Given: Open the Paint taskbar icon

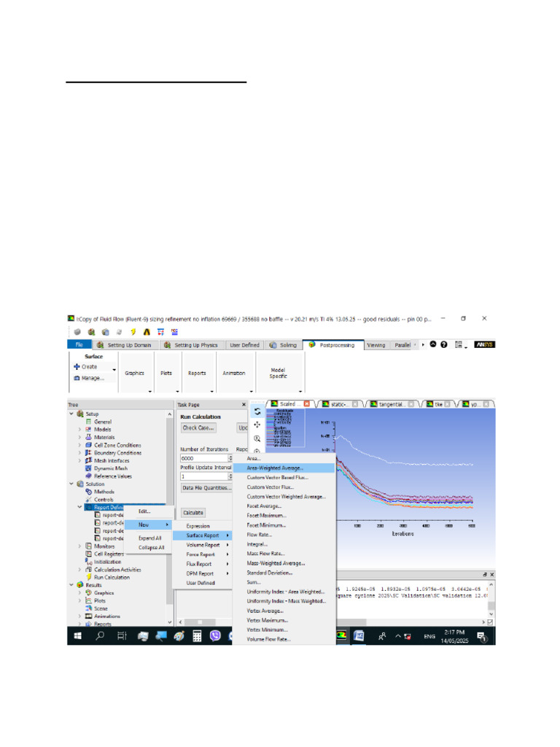Looking at the screenshot, I should 179,636.
